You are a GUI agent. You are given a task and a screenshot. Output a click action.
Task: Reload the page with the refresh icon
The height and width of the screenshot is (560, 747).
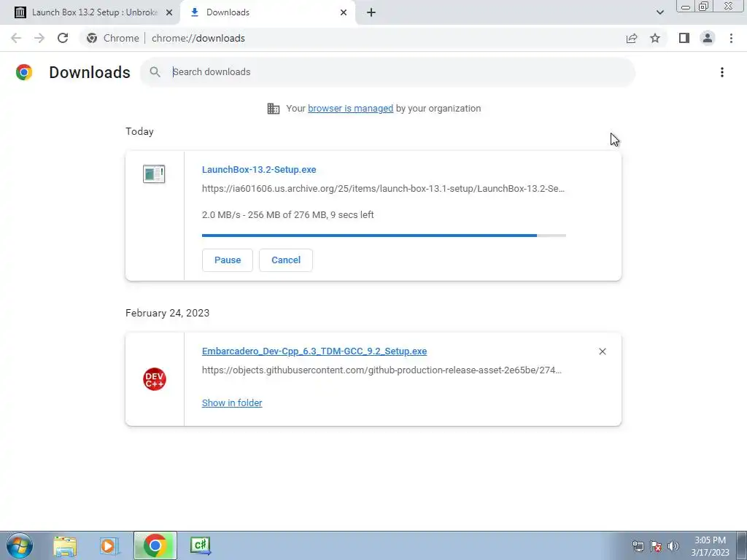[63, 38]
